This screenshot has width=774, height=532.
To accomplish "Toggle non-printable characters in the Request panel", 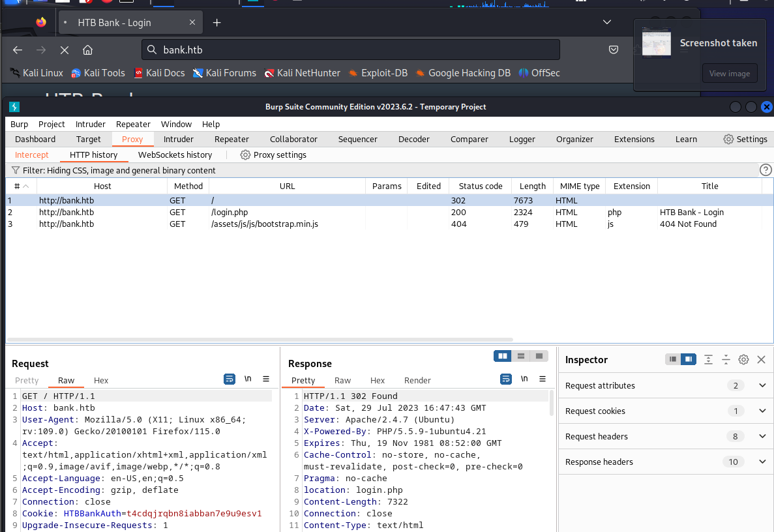I will tap(248, 379).
